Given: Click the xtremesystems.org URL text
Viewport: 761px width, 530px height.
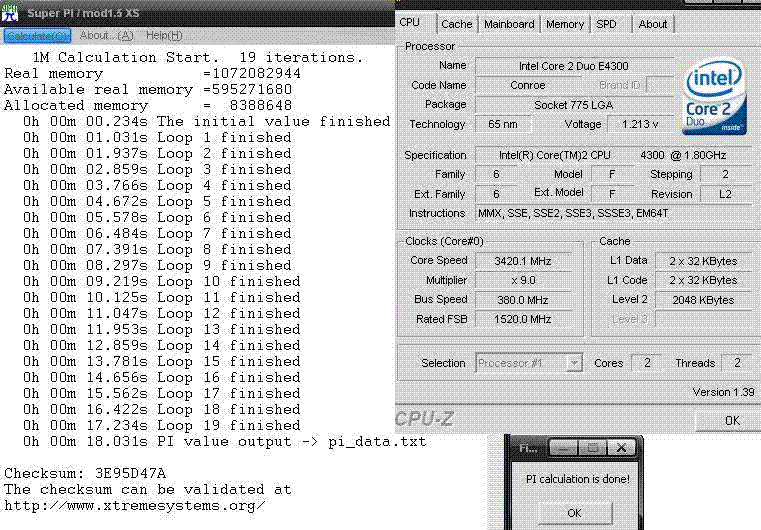Looking at the screenshot, I should [135, 505].
